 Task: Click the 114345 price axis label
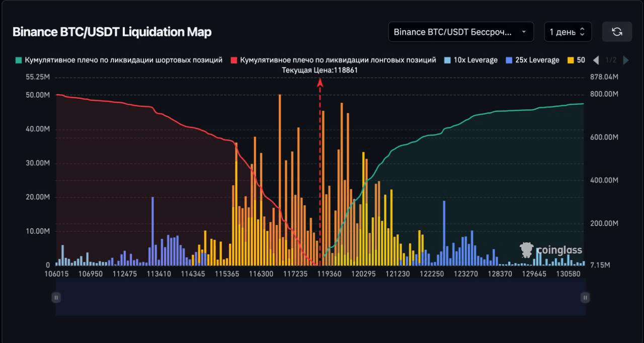click(193, 274)
